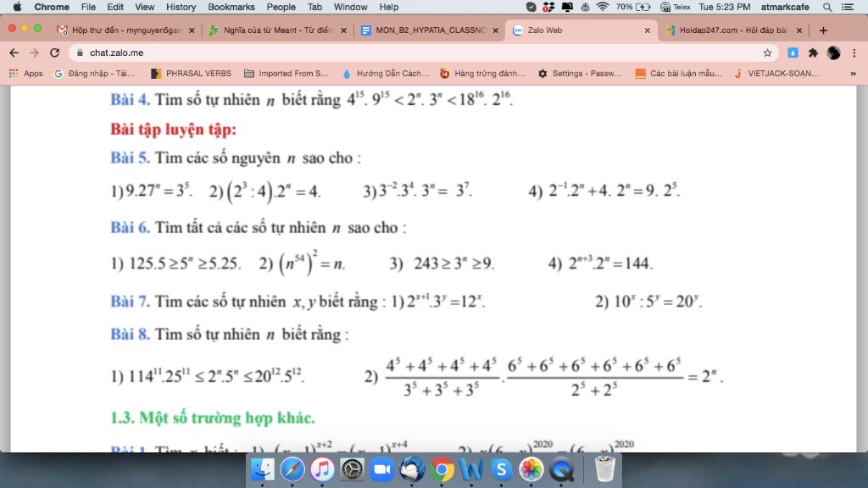Click the Dropbox icon in menu bar
868x488 pixels.
point(548,7)
